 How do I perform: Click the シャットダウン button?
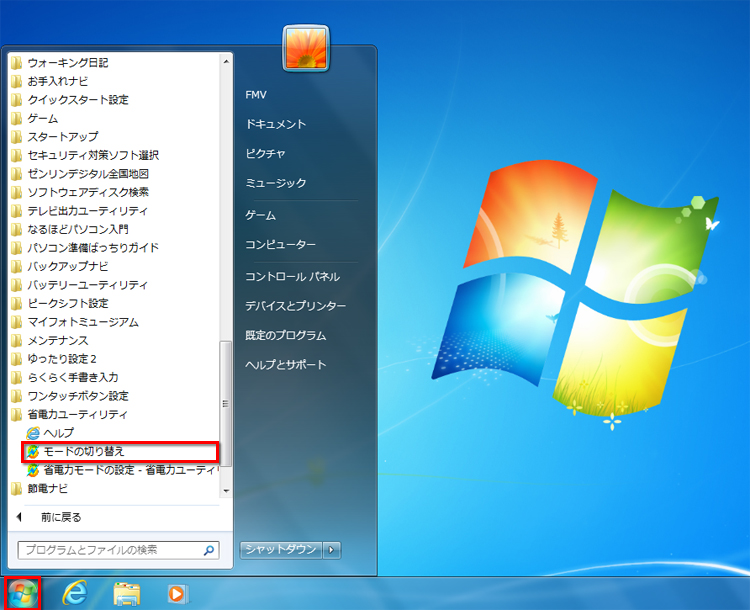pyautogui.click(x=281, y=550)
